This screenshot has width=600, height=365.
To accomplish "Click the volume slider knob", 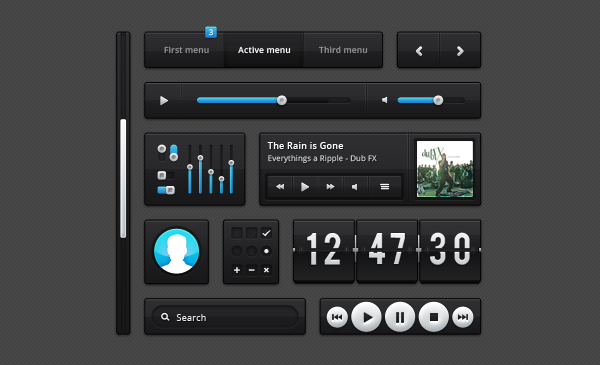I will tap(438, 100).
